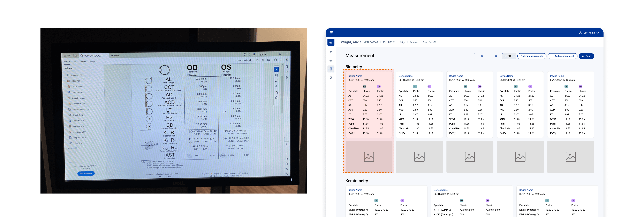This screenshot has height=217, width=644.
Task: Open Device Name link in highlighted biometry card
Action: point(355,76)
